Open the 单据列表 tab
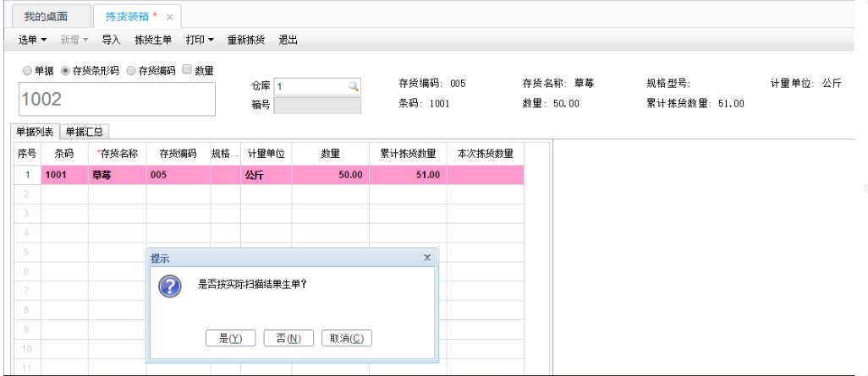 [x=35, y=132]
